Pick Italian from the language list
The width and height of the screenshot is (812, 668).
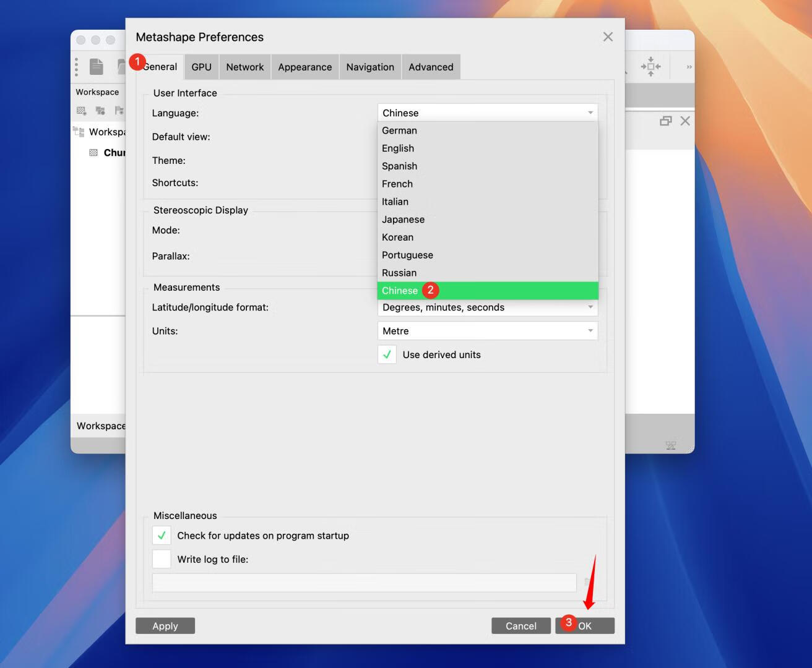coord(488,202)
